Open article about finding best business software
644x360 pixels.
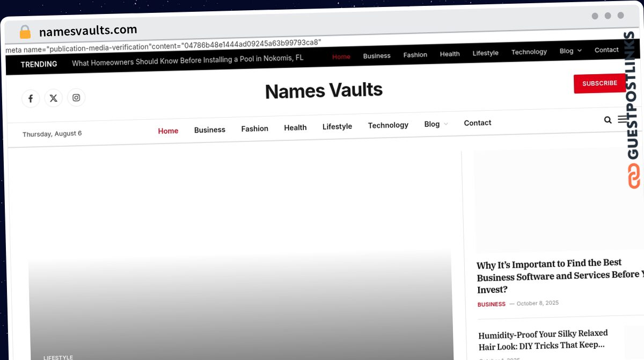559,276
